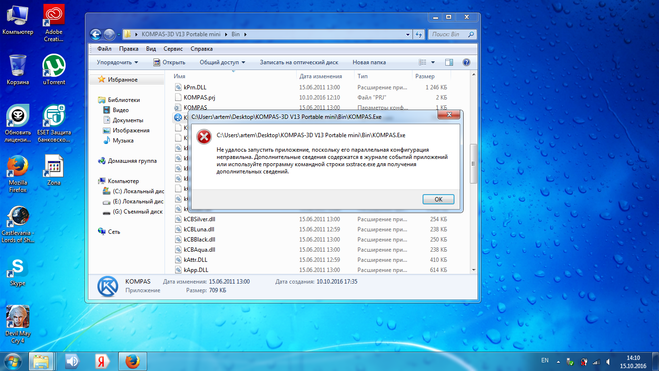Open the Документы library
Image resolution: width=659 pixels, height=371 pixels.
(x=123, y=120)
